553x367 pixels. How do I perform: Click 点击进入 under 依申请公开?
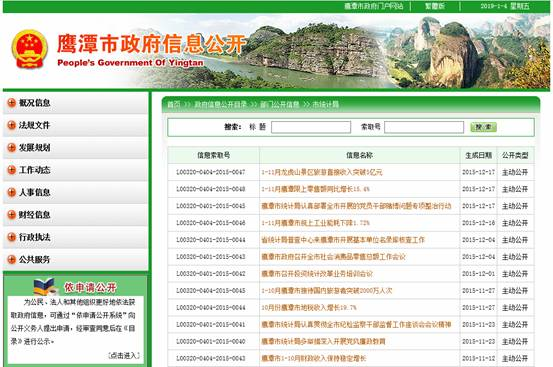(x=124, y=355)
